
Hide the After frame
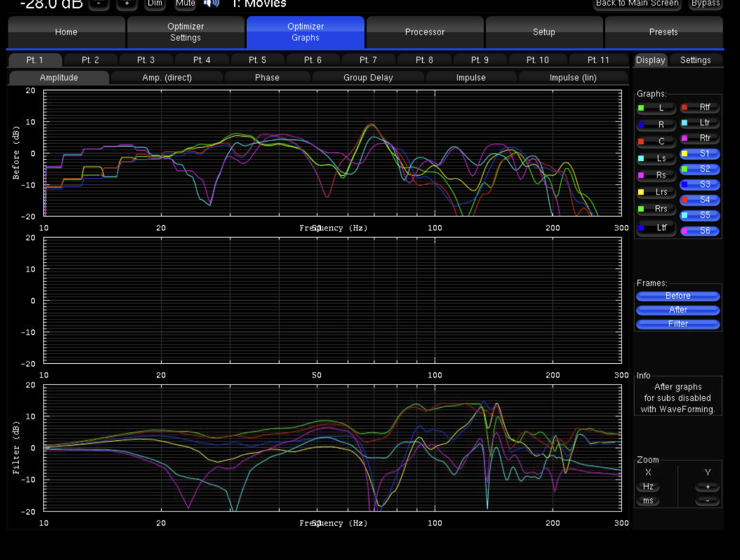(678, 310)
